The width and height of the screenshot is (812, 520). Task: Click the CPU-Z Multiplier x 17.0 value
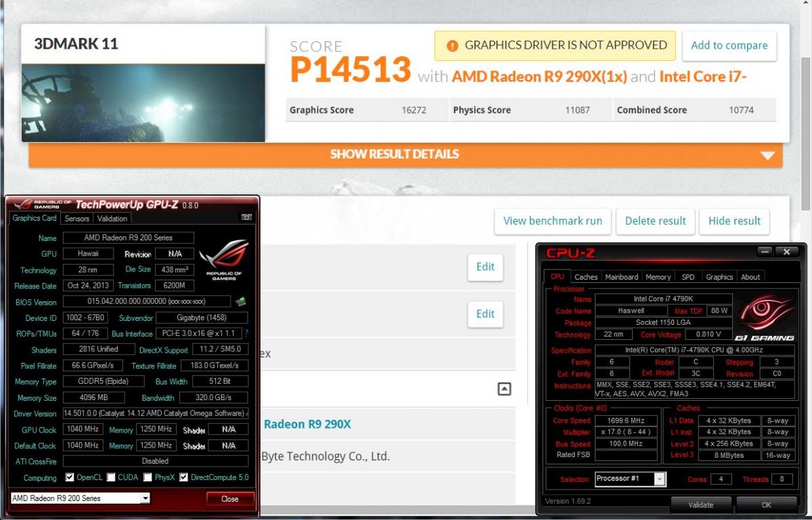(x=626, y=432)
